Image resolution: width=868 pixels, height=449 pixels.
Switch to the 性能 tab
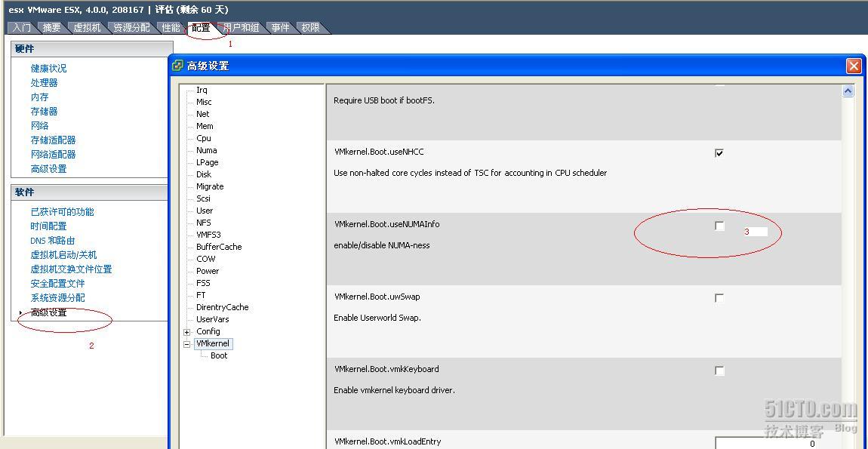pos(171,28)
